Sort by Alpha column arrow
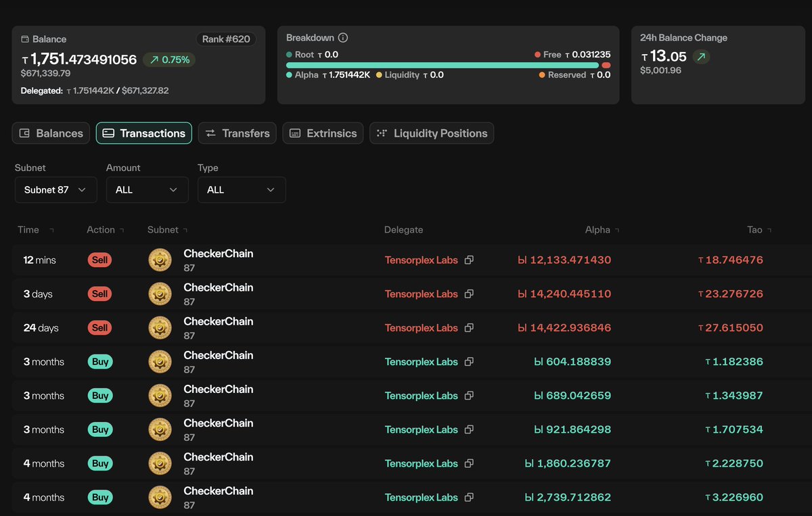Viewport: 812px width, 516px height. pyautogui.click(x=617, y=230)
